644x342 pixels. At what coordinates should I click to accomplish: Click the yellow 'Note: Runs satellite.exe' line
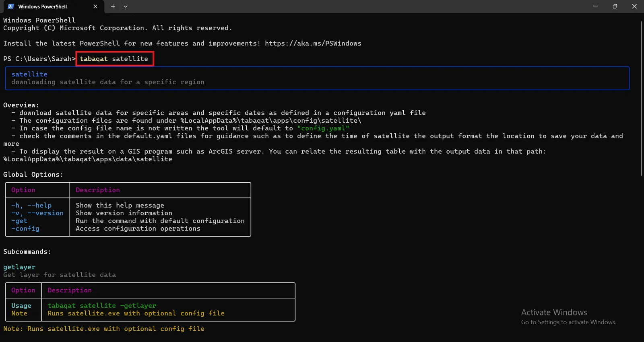click(104, 329)
